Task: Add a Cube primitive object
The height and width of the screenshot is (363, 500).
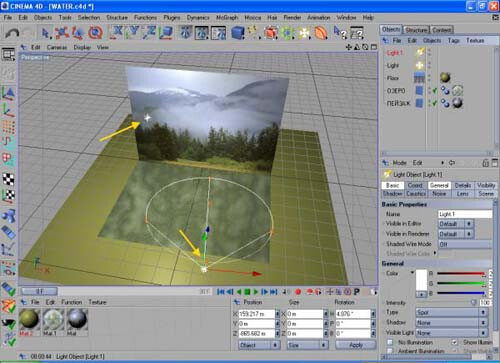Action: 238,33
